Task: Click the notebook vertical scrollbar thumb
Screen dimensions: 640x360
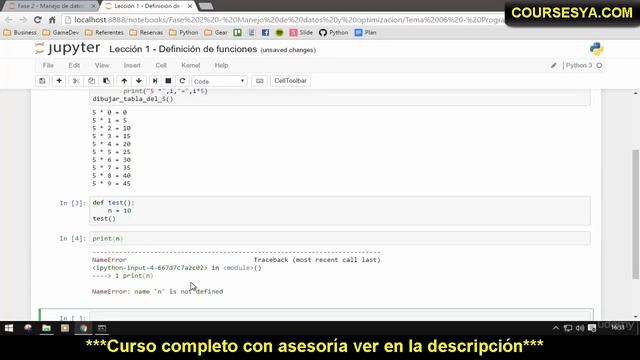Action: coord(635,214)
